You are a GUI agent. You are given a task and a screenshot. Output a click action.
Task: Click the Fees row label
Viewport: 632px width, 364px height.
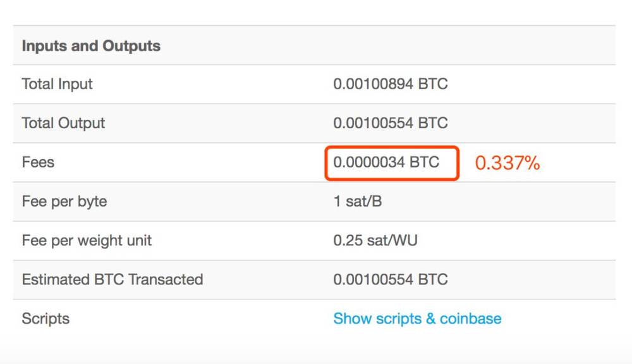point(38,162)
